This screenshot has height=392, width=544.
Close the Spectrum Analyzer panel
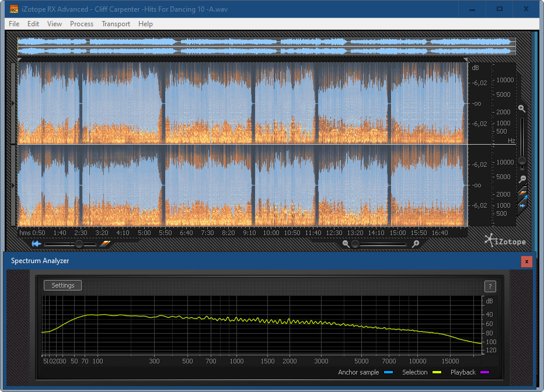pyautogui.click(x=526, y=261)
